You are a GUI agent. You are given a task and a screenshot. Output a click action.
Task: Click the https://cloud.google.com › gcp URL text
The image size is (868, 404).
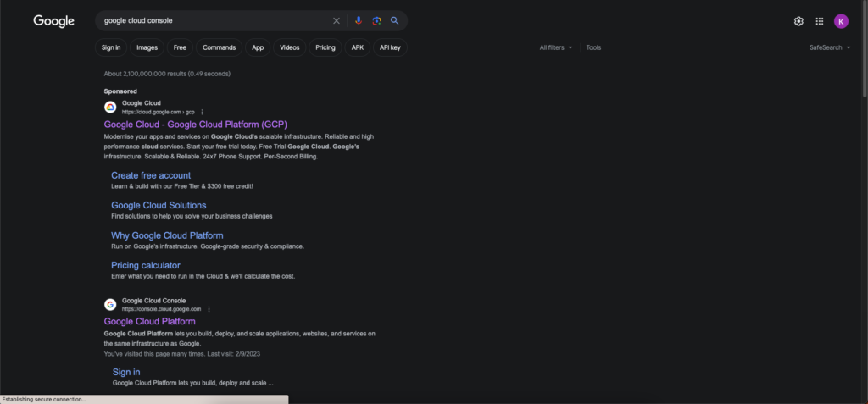coord(159,112)
